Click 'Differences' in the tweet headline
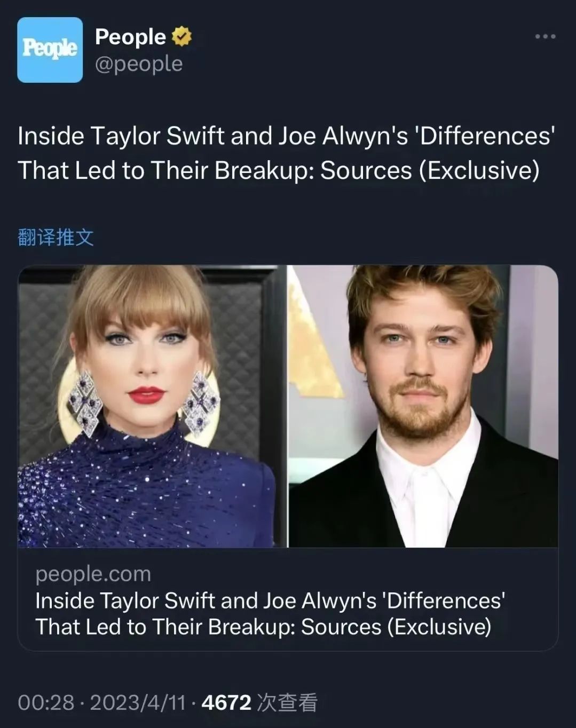This screenshot has height=728, width=576. pyautogui.click(x=485, y=136)
